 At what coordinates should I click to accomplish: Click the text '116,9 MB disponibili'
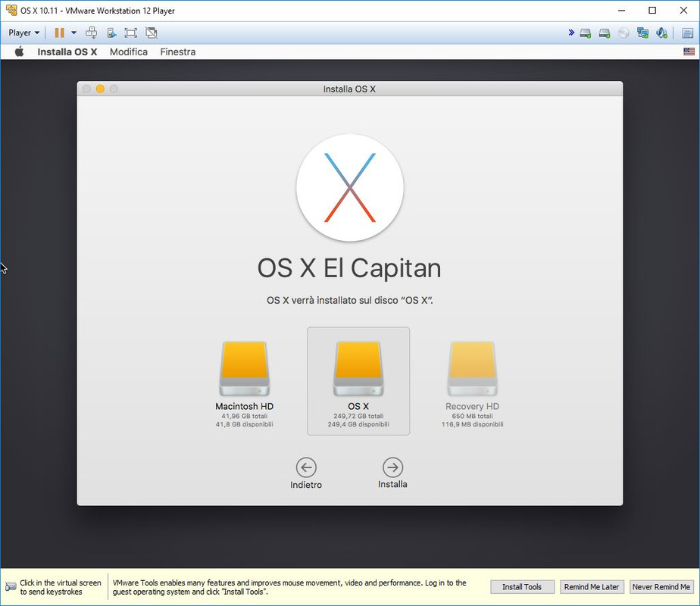(472, 424)
